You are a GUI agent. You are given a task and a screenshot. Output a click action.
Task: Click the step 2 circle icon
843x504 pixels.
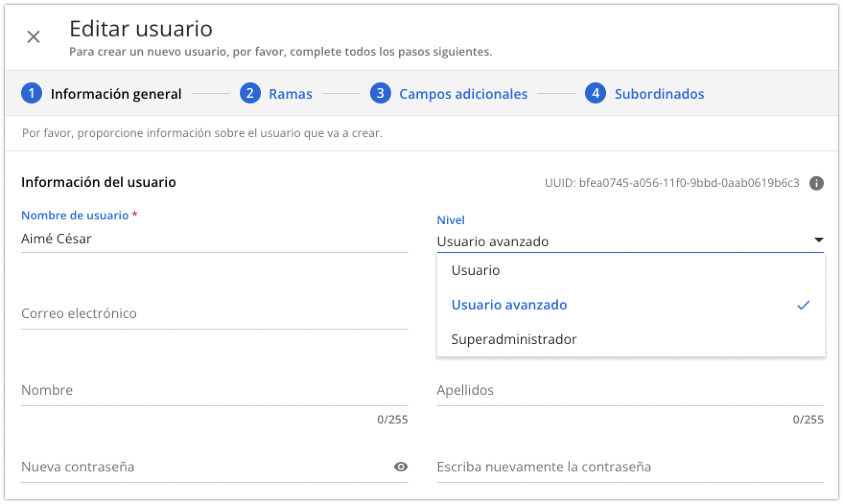[250, 94]
